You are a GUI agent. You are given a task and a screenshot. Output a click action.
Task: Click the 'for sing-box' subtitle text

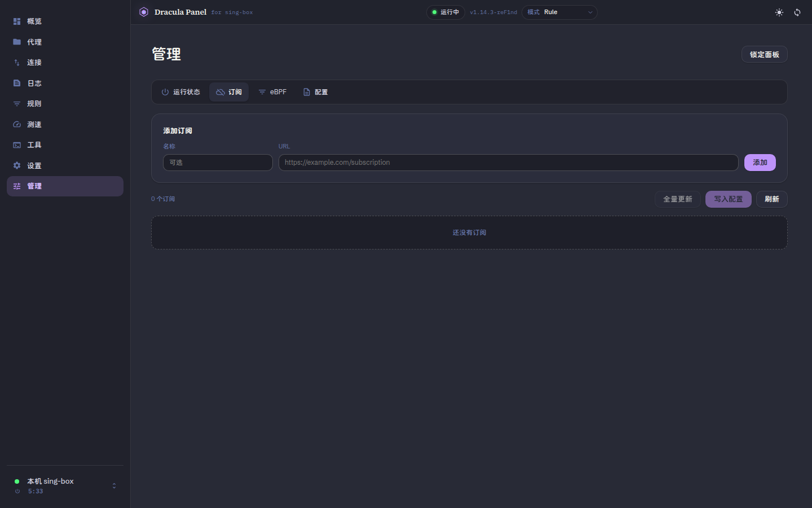pos(232,12)
